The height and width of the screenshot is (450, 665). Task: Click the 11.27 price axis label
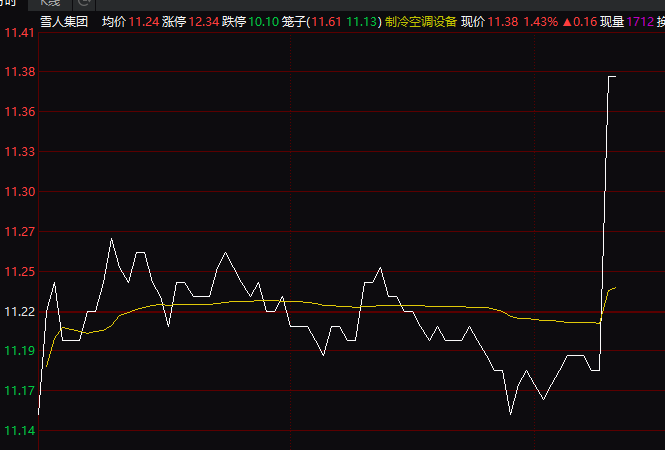tap(20, 232)
